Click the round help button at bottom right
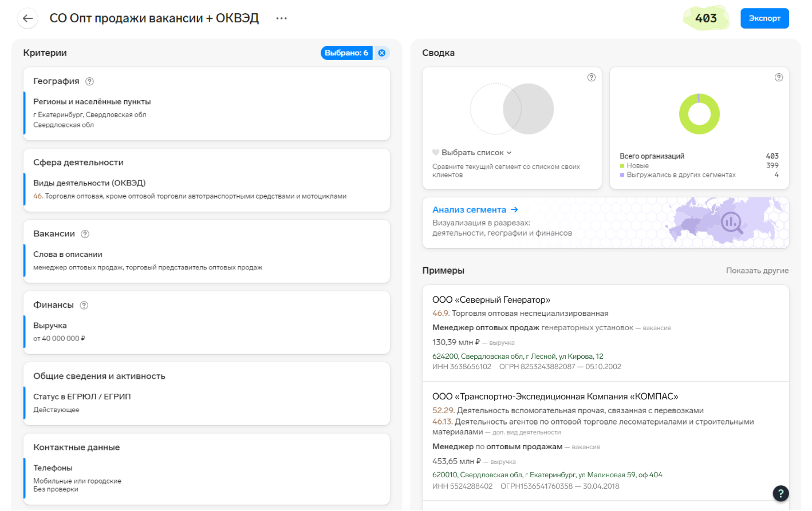Viewport: 812px width, 511px height. (x=781, y=493)
